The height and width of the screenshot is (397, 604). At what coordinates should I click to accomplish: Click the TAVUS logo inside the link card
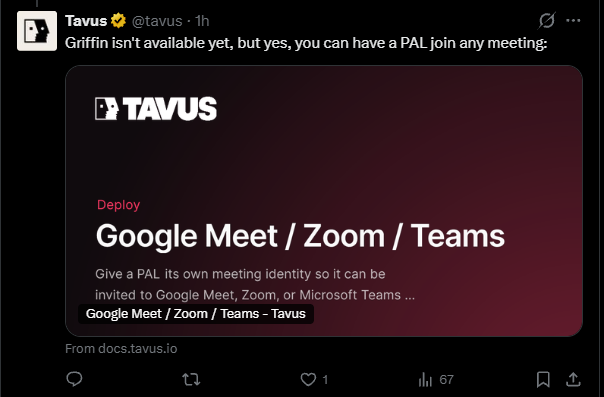coord(156,109)
